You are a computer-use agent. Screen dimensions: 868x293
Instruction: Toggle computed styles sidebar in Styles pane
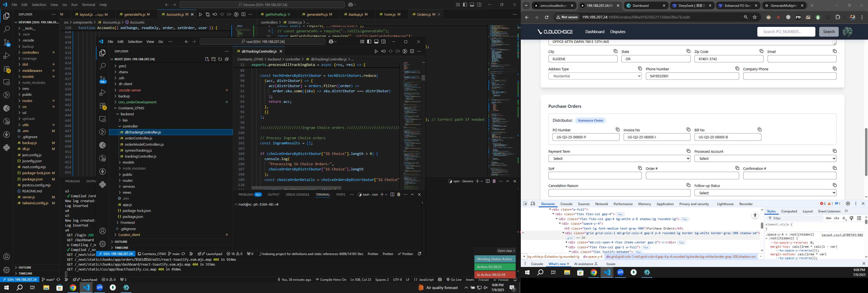(x=859, y=218)
